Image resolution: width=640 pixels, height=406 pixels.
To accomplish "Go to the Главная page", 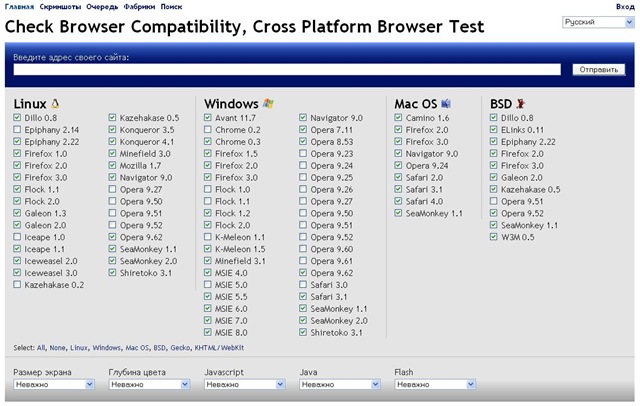I will (19, 7).
